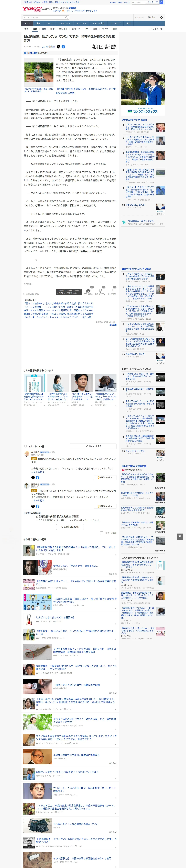Click the comment count 133 icon under headline
The width and height of the screenshot is (186, 868).
pos(45,47)
